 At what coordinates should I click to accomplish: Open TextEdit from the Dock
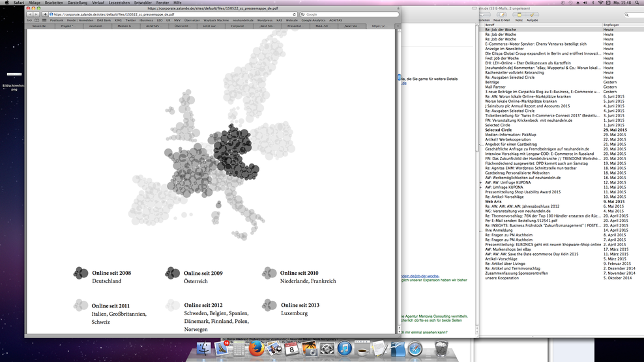pyautogui.click(x=380, y=349)
